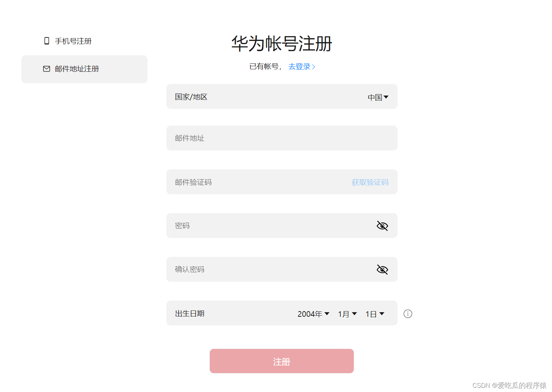Focus the 密码 password input field
Screen dimensions: 552x392
coord(282,226)
